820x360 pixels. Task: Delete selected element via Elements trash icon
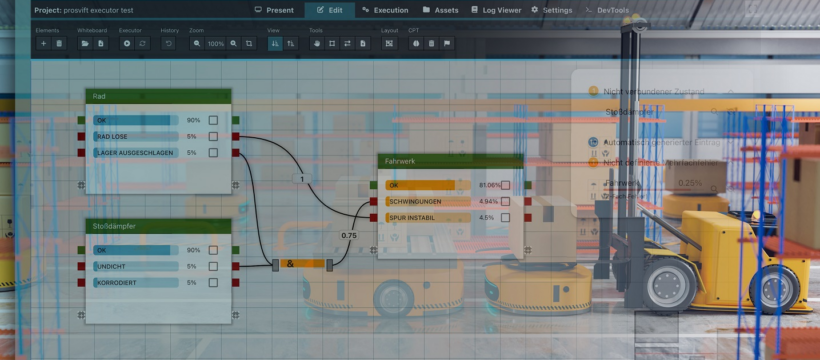[x=59, y=43]
